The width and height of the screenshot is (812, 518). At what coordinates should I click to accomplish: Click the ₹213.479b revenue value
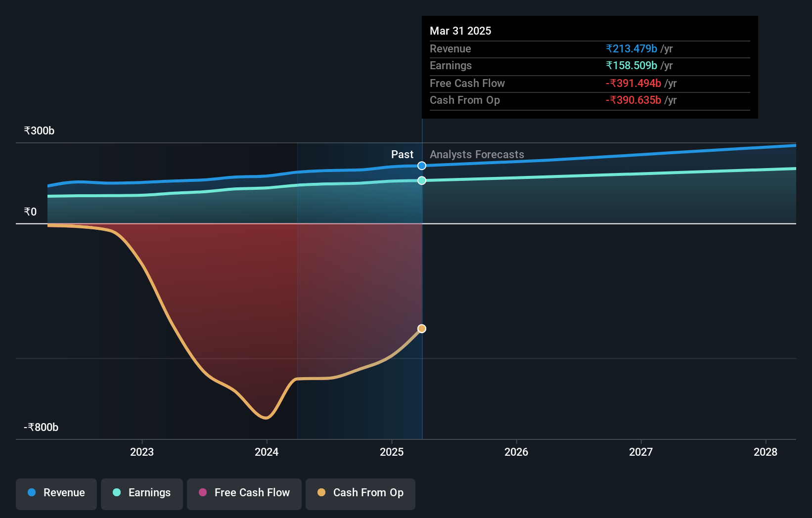[632, 48]
